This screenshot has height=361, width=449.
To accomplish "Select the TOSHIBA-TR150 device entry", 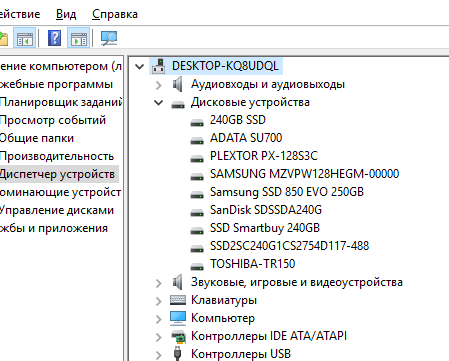I will (252, 264).
